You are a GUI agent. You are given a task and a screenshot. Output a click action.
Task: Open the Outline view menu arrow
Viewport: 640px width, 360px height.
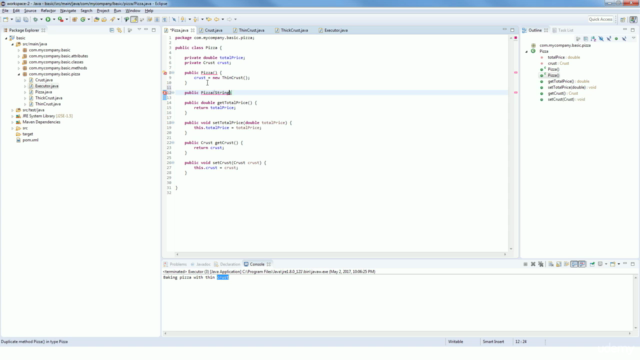[633, 38]
